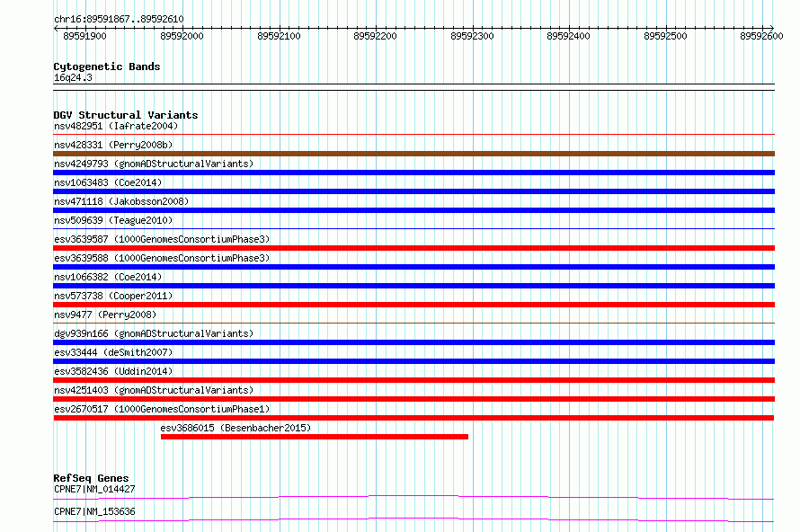Click the DGV Structural Variants track heading
The height and width of the screenshot is (532, 800).
pos(126,115)
